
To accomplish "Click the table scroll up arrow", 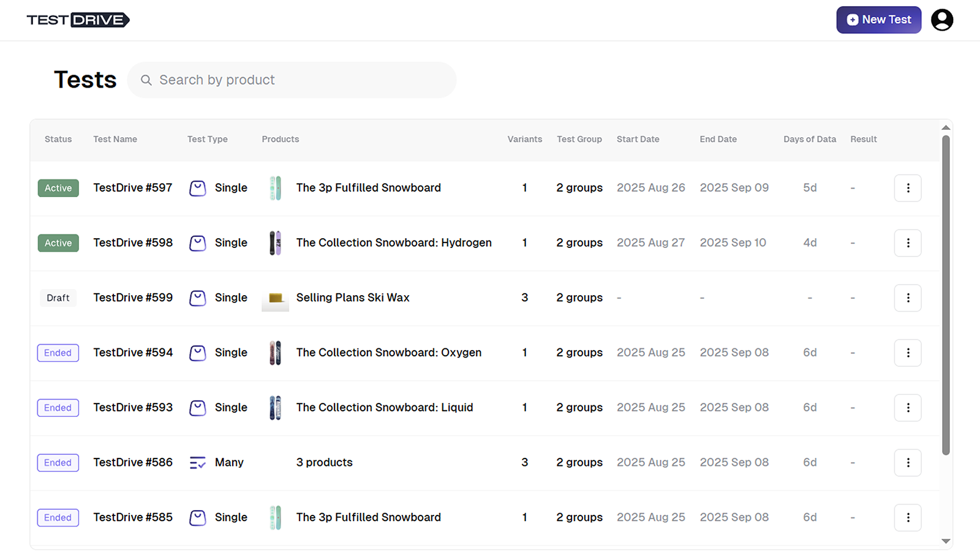I will coord(946,128).
